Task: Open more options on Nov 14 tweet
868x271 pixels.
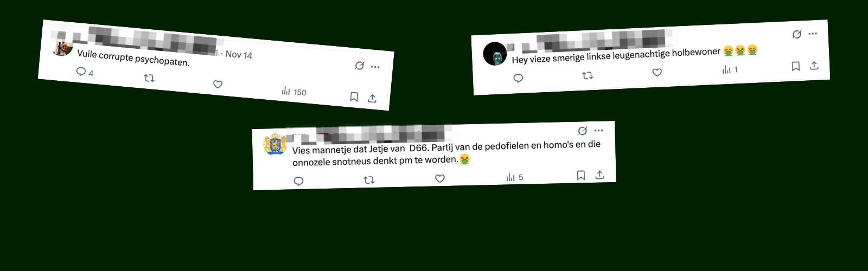Action: (375, 67)
